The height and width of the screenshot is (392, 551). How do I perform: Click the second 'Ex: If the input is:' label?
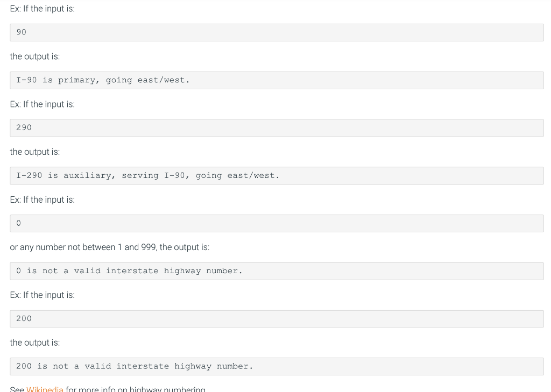tap(43, 104)
